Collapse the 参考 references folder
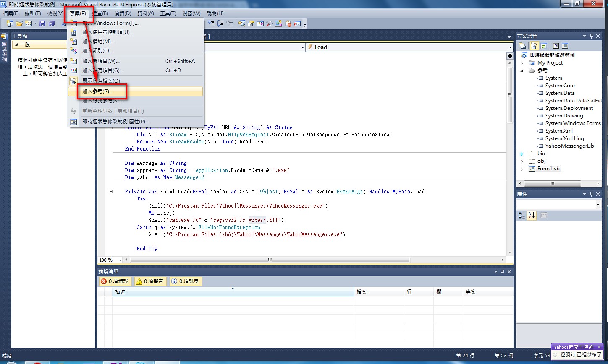 click(x=522, y=70)
